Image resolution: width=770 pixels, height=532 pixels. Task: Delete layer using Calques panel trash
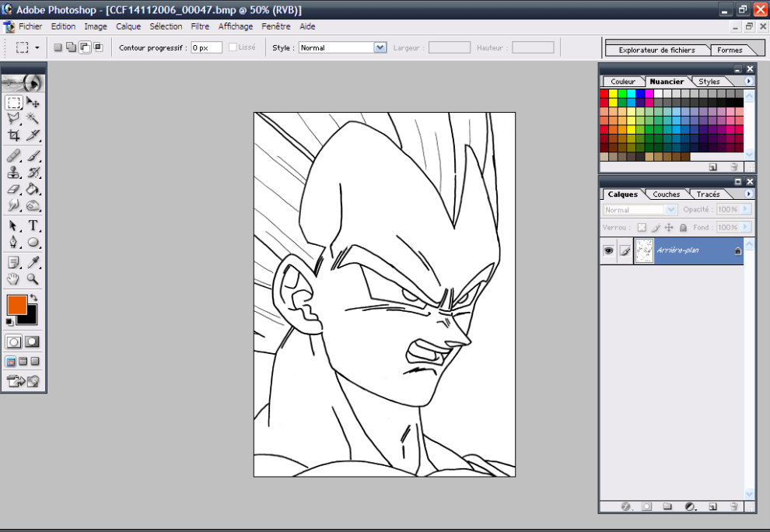(x=733, y=506)
